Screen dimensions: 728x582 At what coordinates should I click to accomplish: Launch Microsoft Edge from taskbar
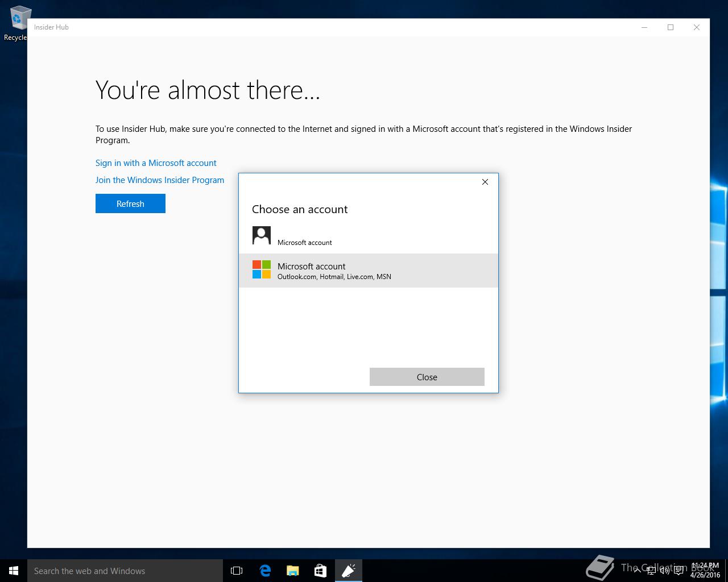(265, 571)
